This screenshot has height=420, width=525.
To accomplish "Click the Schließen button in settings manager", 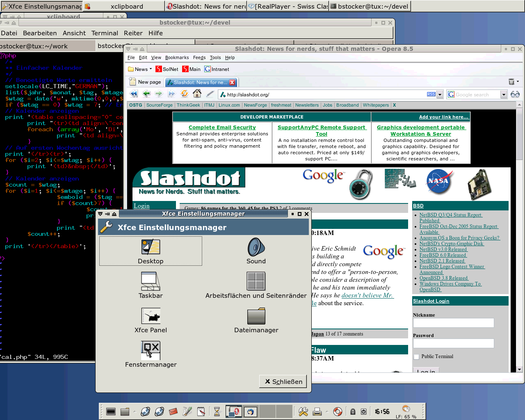I will click(283, 381).
